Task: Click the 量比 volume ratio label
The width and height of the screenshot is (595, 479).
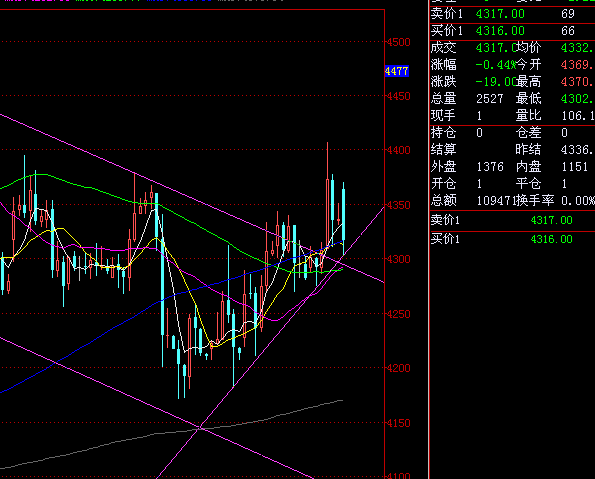Action: coord(528,115)
